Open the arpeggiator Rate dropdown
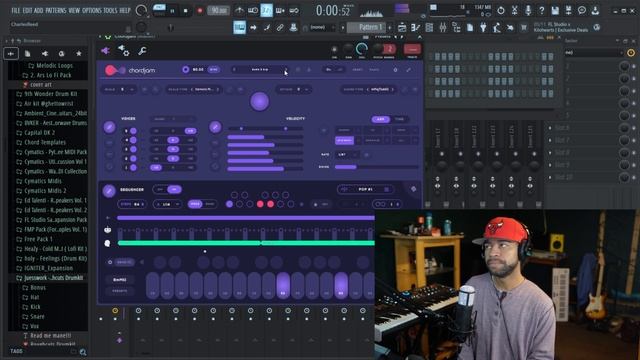Screen dimensions: 640x360 (x=347, y=155)
